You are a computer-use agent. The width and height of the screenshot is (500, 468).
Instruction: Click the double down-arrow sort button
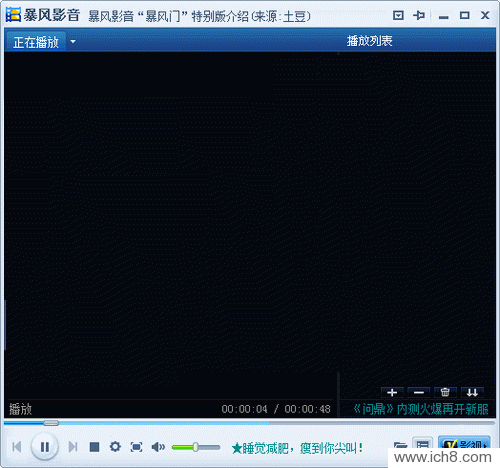pos(472,393)
